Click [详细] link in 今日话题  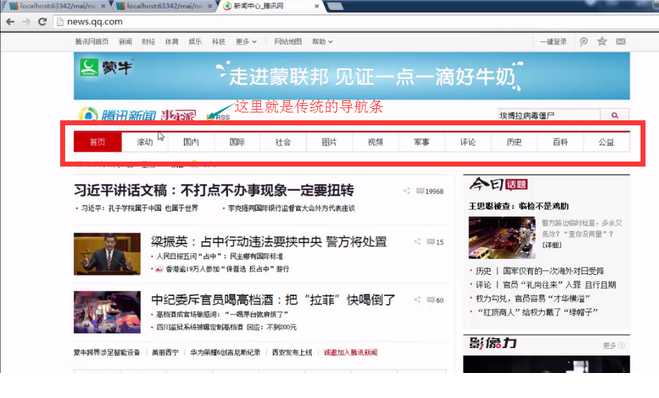point(552,245)
